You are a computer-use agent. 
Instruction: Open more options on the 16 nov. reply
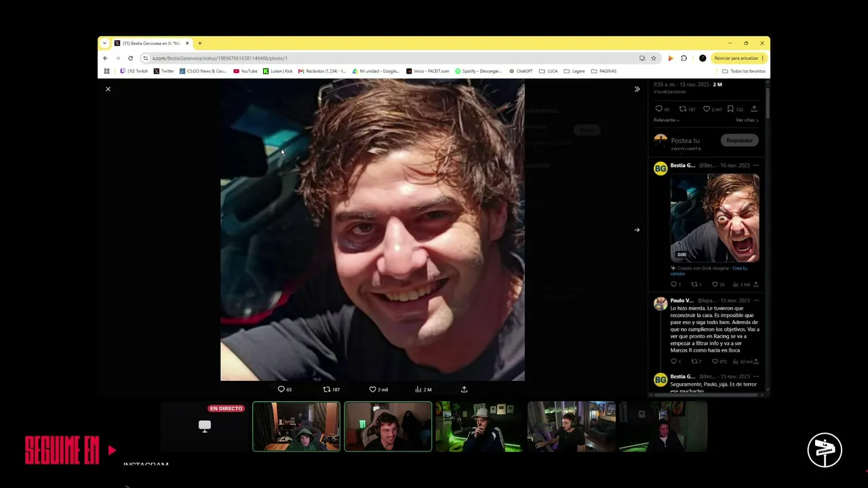pyautogui.click(x=756, y=165)
